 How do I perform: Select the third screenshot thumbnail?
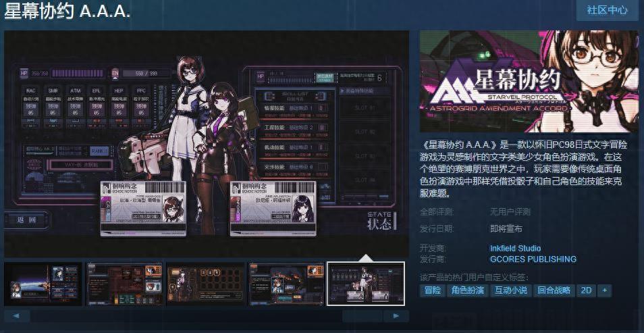pyautogui.click(x=205, y=284)
